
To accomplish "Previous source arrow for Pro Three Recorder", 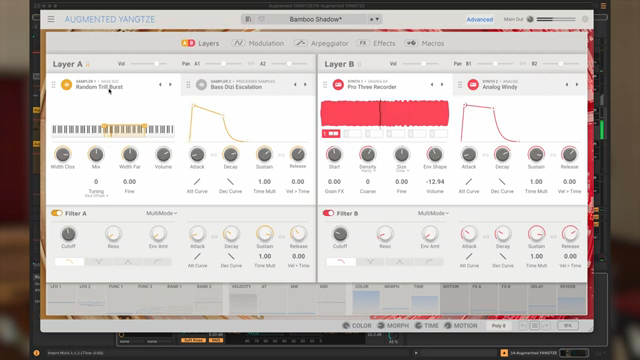I will click(x=432, y=84).
